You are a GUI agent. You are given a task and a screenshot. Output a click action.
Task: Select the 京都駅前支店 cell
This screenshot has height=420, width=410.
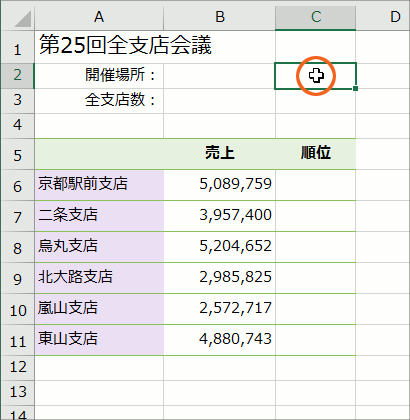99,185
